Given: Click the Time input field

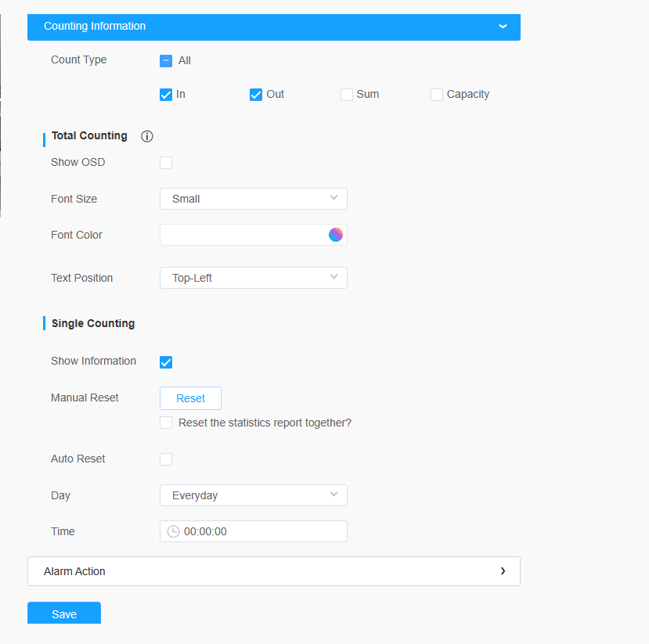Looking at the screenshot, I should 254,531.
